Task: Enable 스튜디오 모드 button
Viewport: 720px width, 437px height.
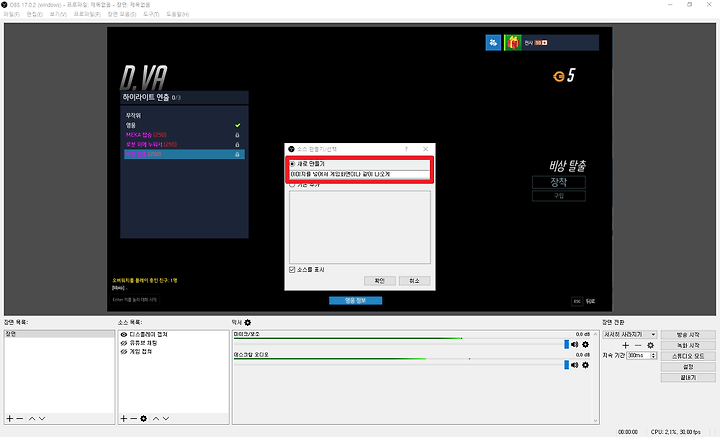Action: point(688,356)
